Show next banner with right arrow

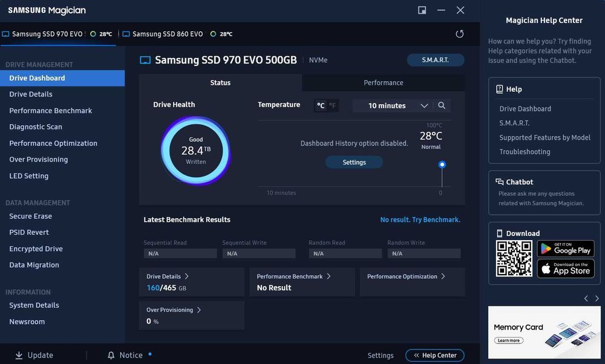tap(597, 299)
